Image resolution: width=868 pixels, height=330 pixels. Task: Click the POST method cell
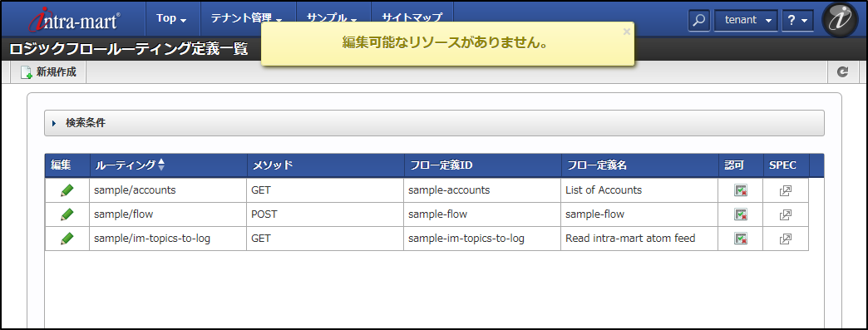pos(326,214)
